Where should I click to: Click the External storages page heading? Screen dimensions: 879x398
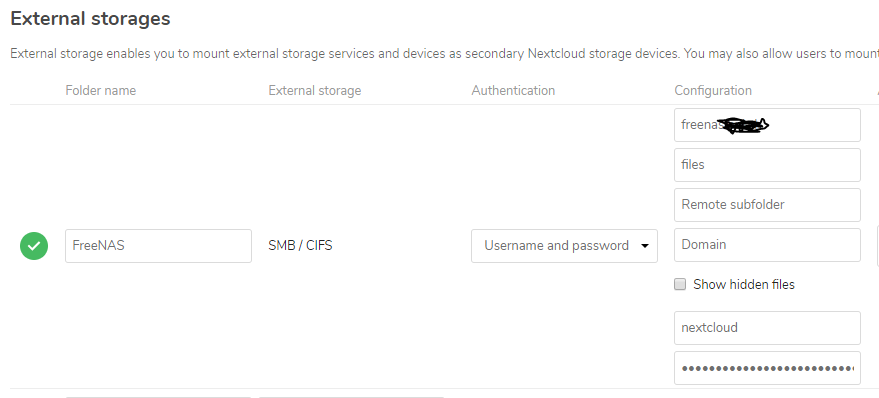click(x=90, y=18)
